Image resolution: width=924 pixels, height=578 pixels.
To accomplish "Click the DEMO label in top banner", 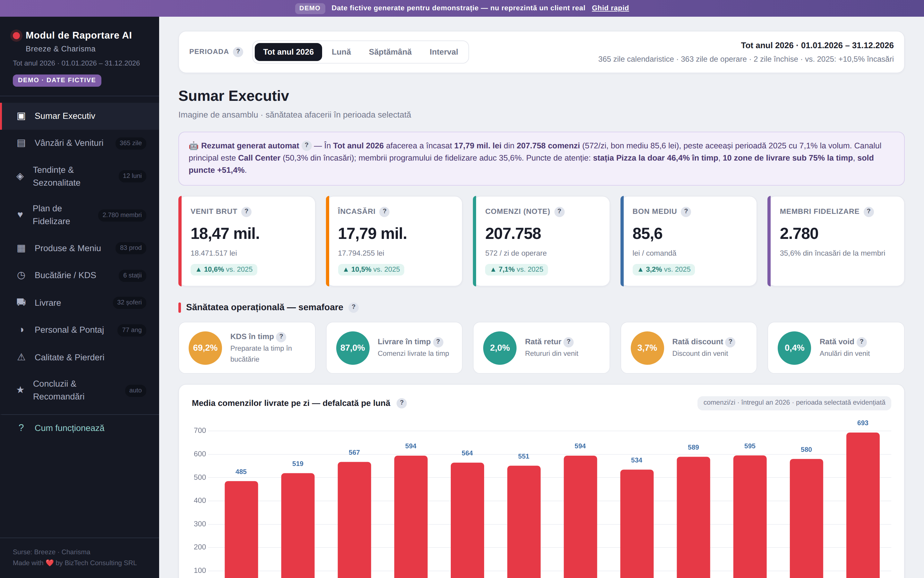I will [310, 8].
